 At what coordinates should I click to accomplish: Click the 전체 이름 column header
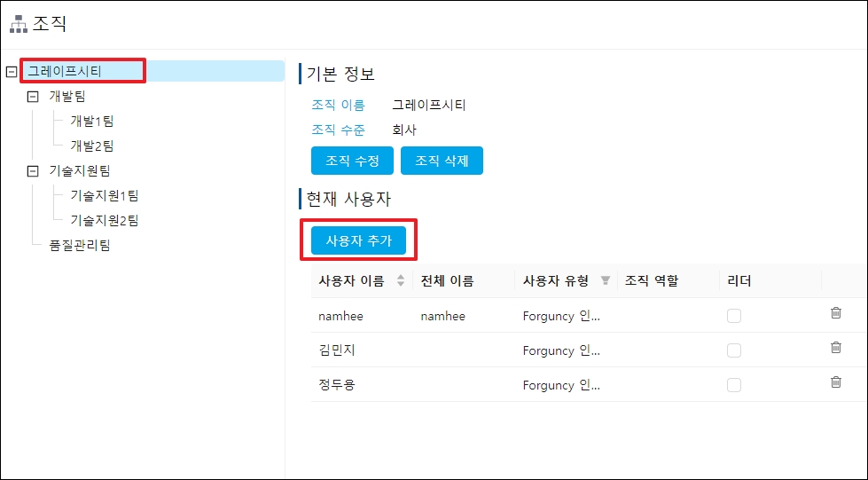(x=448, y=281)
